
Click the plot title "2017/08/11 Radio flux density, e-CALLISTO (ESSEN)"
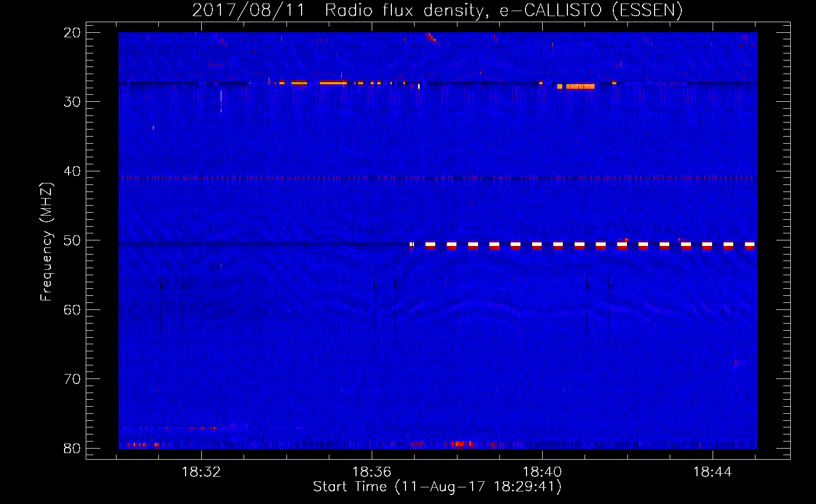click(x=437, y=10)
